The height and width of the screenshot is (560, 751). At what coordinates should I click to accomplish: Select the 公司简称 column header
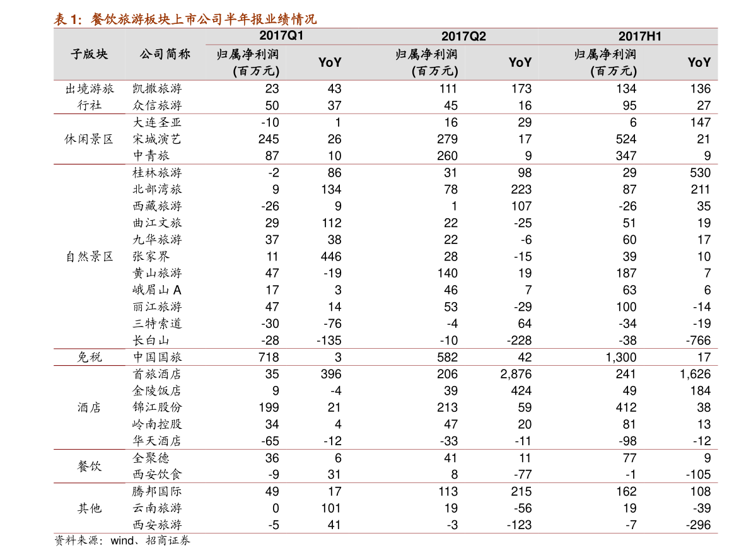click(165, 54)
